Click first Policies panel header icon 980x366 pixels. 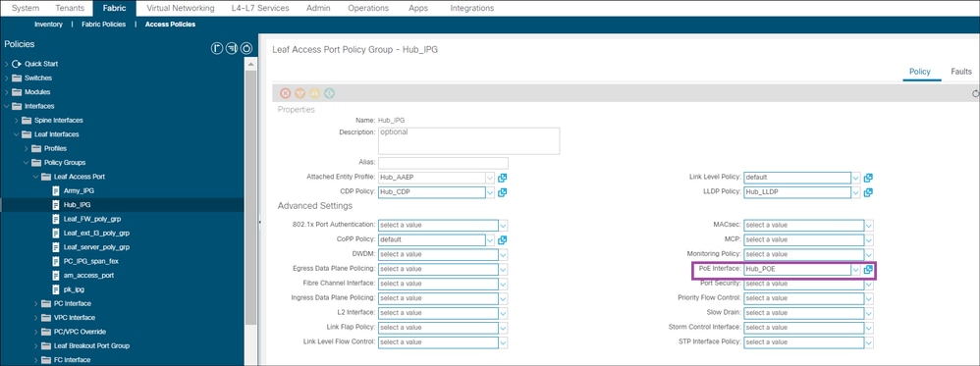coord(217,48)
